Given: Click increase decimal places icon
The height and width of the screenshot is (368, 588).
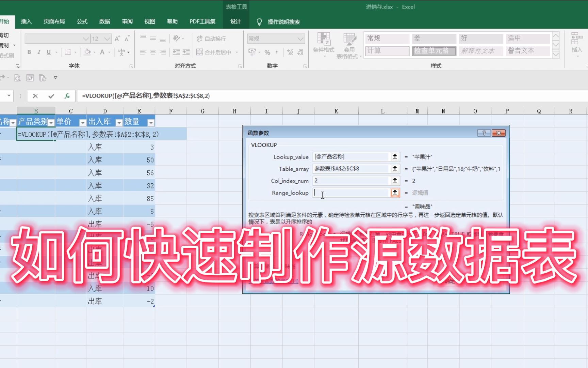Looking at the screenshot, I should [290, 52].
